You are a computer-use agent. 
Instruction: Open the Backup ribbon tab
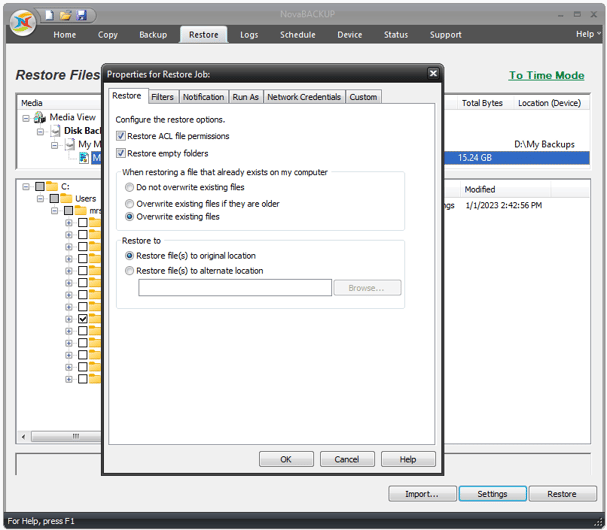153,35
